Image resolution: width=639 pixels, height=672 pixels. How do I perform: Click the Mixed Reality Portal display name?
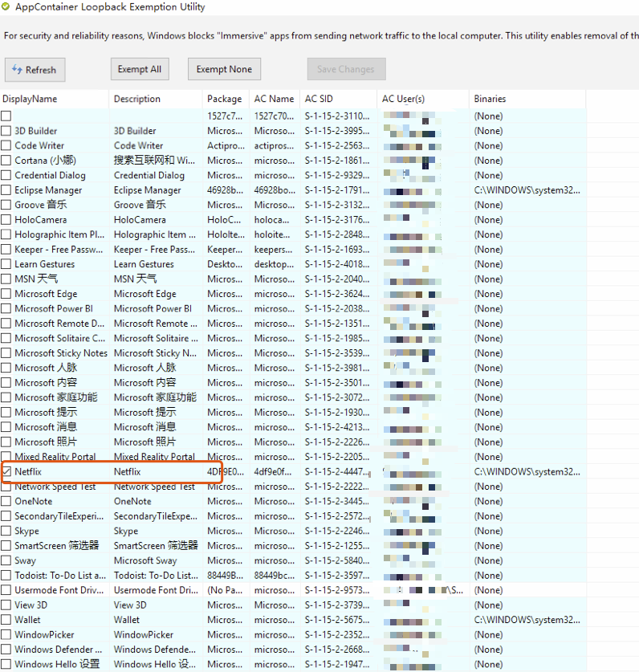(x=55, y=456)
